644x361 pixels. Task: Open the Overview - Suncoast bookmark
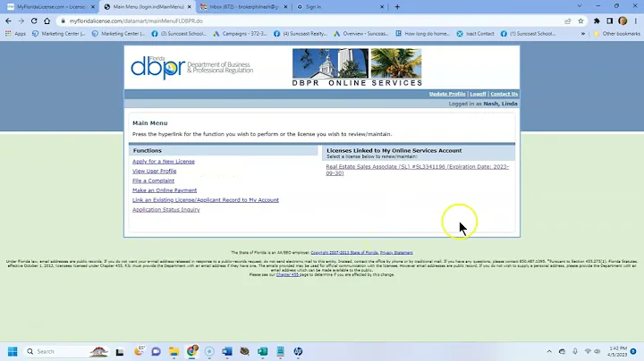click(x=361, y=34)
